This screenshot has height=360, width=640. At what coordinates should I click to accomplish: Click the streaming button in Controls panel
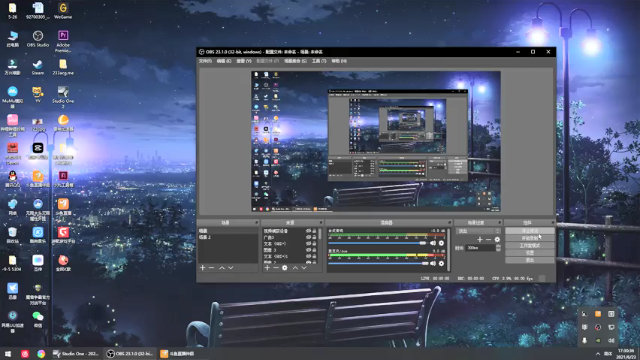point(530,231)
